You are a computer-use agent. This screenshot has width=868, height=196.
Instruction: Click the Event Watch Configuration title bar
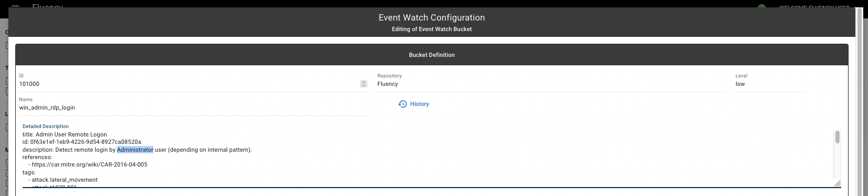432,23
